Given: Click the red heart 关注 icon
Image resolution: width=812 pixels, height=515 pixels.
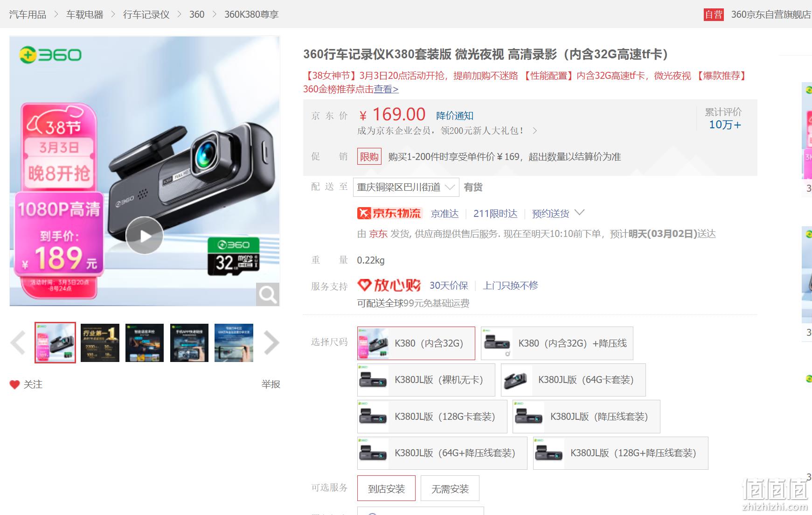Looking at the screenshot, I should (15, 384).
